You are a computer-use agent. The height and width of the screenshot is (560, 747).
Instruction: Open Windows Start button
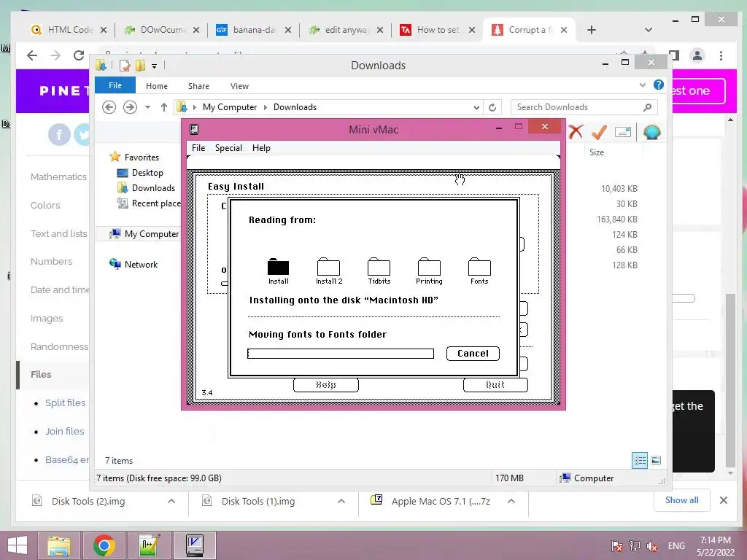(x=18, y=545)
